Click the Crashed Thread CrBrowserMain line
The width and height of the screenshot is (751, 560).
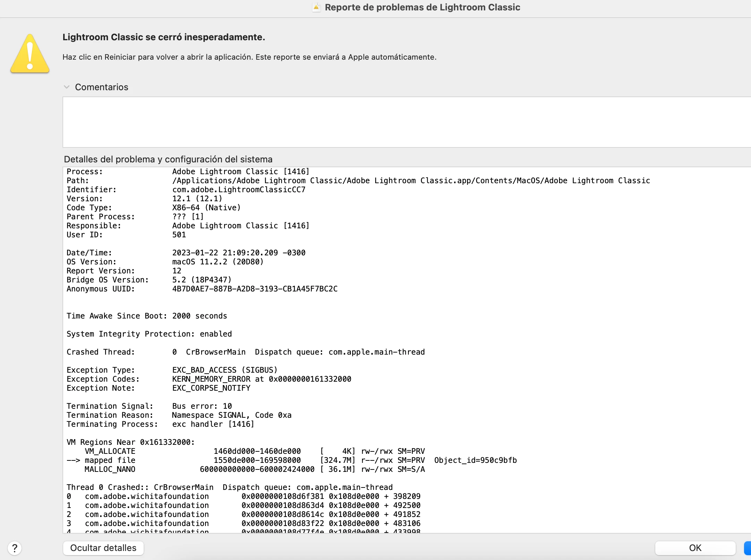coord(245,352)
